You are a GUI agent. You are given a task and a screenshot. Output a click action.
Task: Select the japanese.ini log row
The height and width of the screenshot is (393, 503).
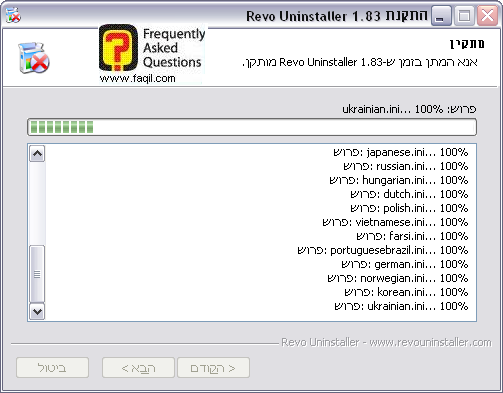(401, 152)
